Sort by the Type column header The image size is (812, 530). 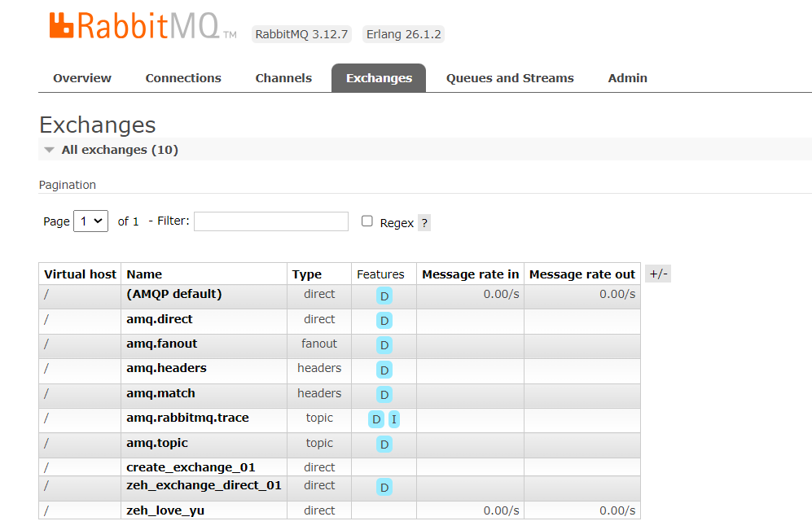coord(307,274)
